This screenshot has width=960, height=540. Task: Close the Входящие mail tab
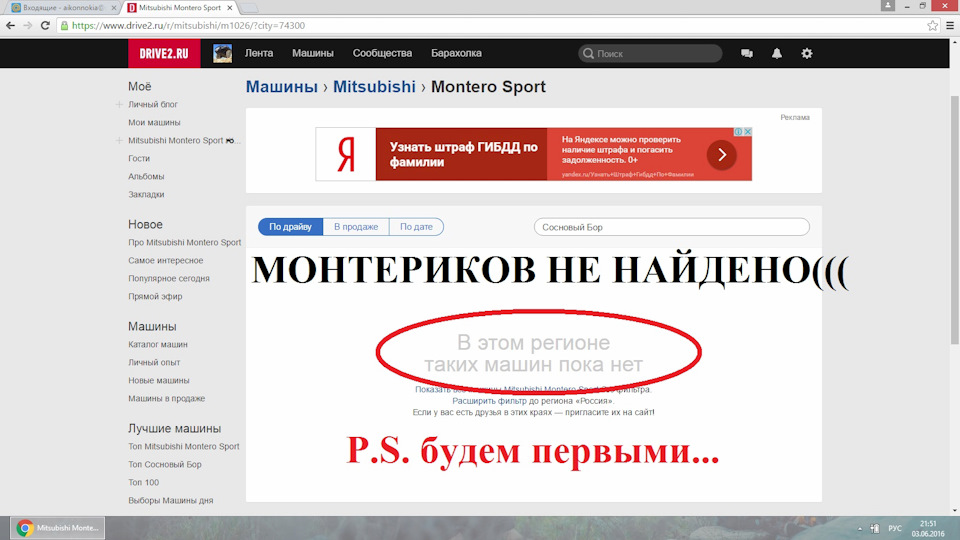[x=114, y=8]
